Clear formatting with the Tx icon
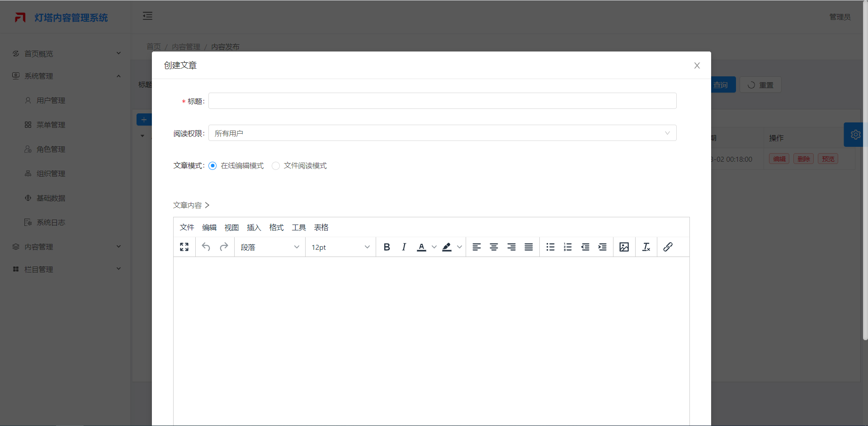Image resolution: width=868 pixels, height=426 pixels. [646, 247]
